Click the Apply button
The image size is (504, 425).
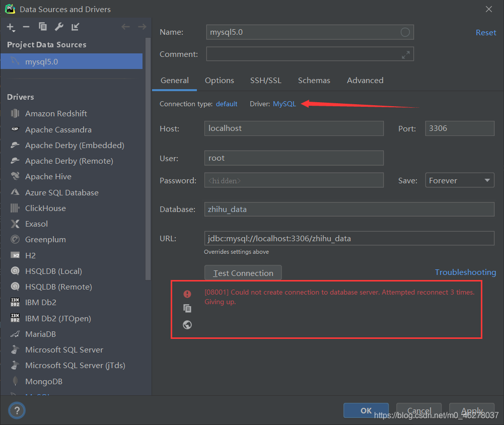coord(472,410)
